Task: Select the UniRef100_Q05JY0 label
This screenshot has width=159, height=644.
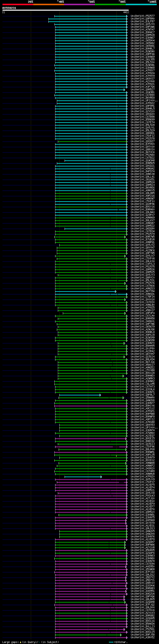Action: [142, 24]
